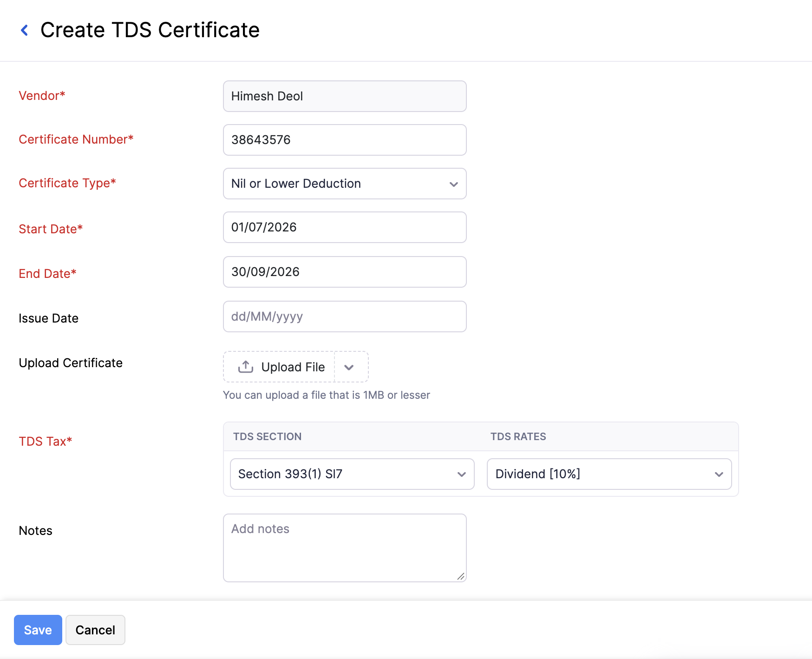Open the Dividend [10%] rate dropdown

pos(609,474)
